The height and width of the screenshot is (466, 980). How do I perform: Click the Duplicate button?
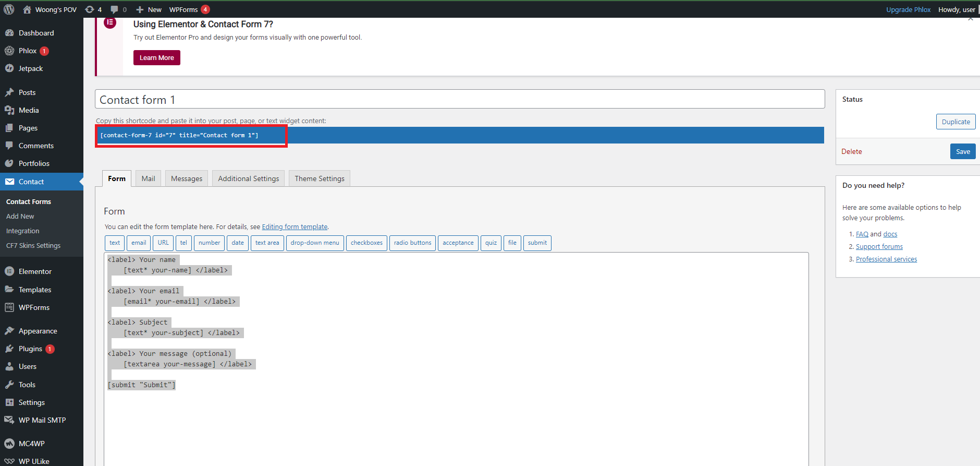(x=956, y=122)
